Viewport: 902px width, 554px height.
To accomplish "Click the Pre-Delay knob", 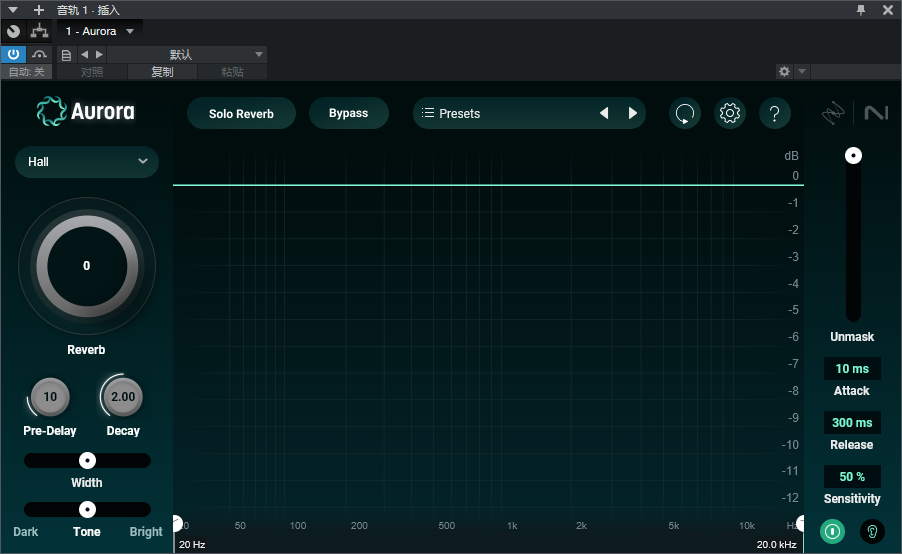I will [50, 397].
